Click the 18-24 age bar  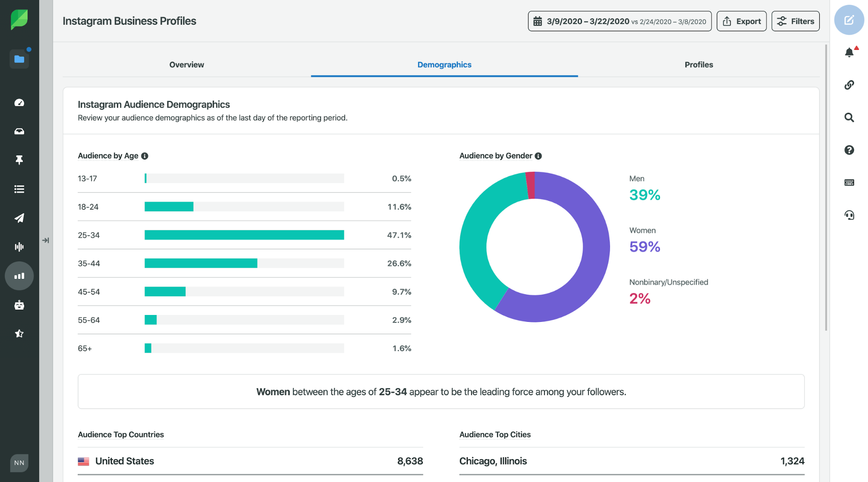[x=169, y=207]
